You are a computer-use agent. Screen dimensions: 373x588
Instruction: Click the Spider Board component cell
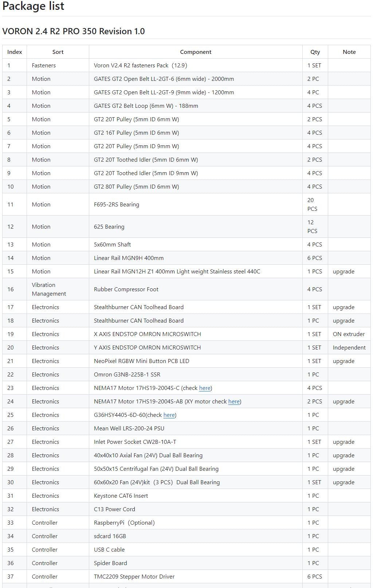point(196,563)
